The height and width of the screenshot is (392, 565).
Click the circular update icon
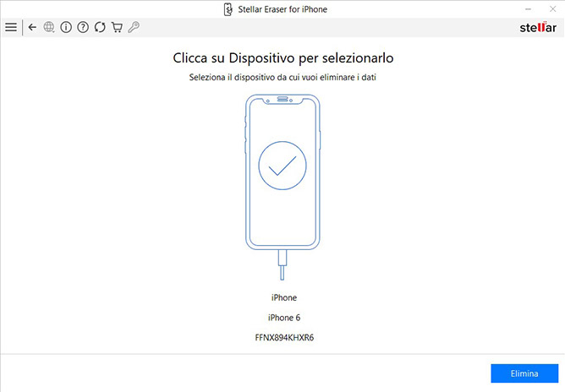coord(100,27)
